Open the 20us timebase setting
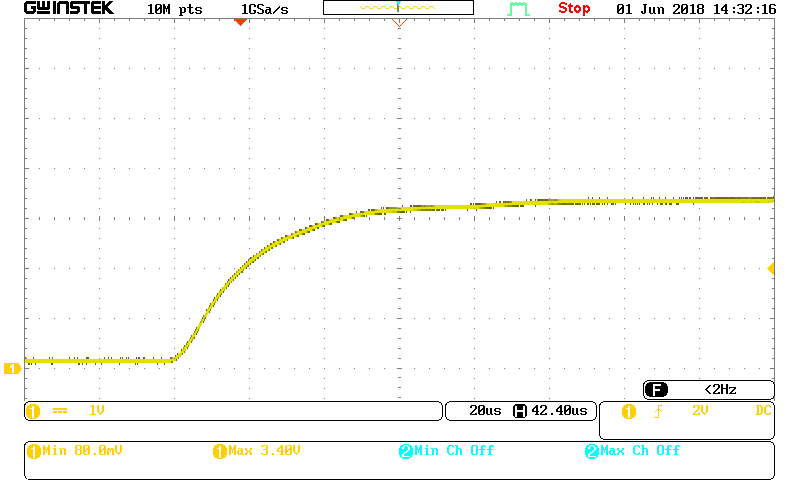800x480 pixels. (484, 411)
